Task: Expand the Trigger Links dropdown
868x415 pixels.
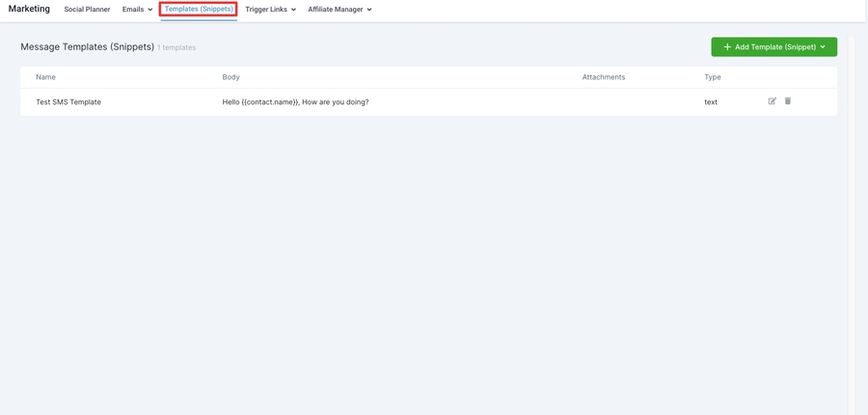Action: (x=270, y=10)
